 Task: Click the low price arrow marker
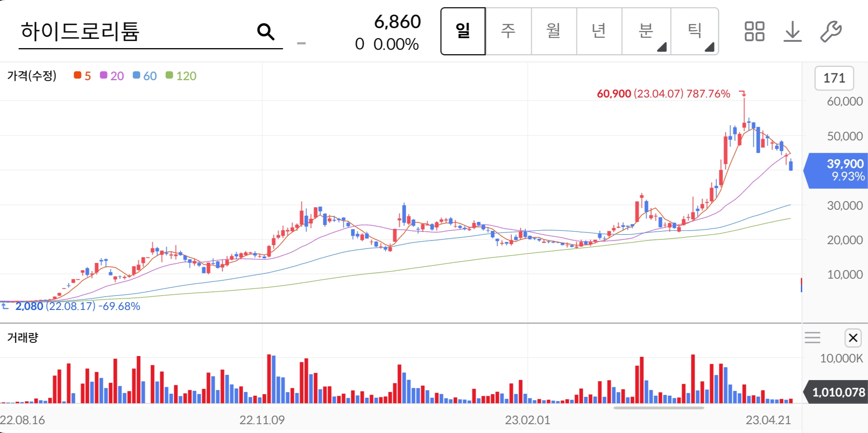pyautogui.click(x=5, y=306)
